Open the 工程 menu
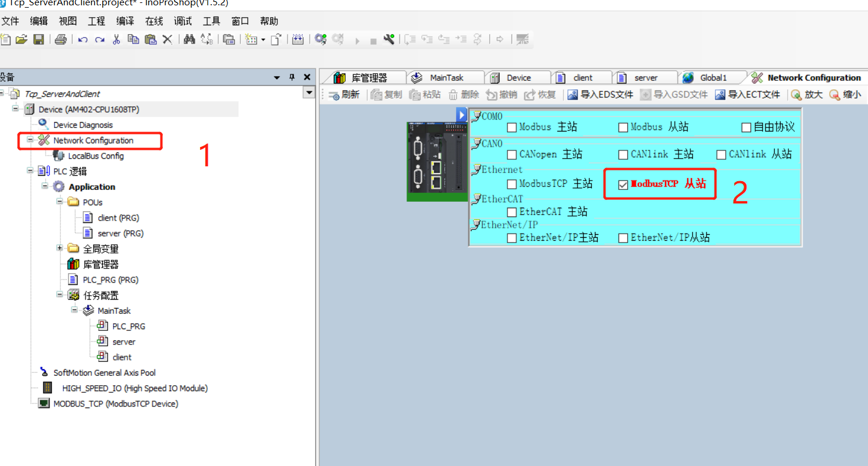Viewport: 868px width, 466px height. [x=96, y=21]
